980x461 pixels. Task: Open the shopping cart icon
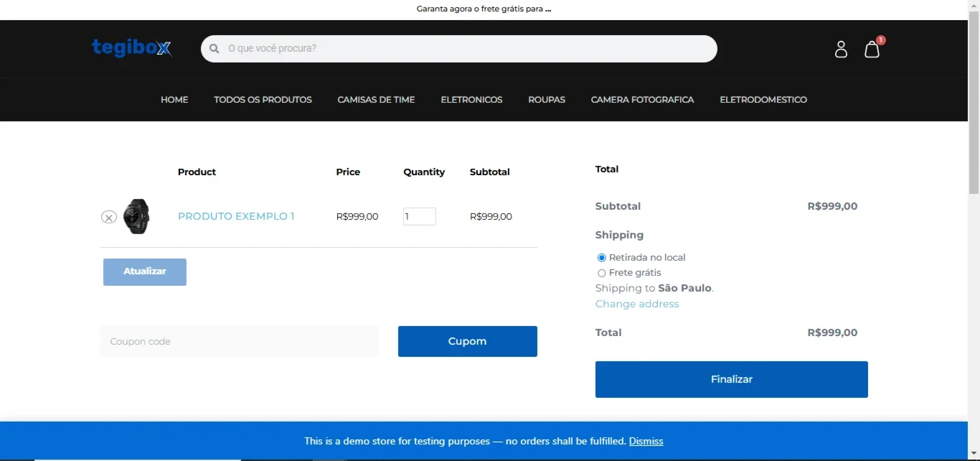tap(872, 49)
